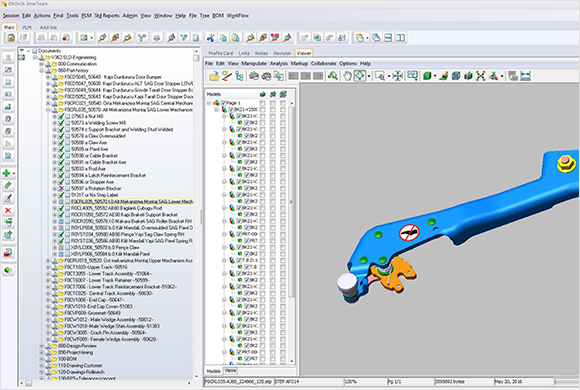Toggle second column checkbox in Page 1 row
The image size is (580, 390).
tap(273, 103)
